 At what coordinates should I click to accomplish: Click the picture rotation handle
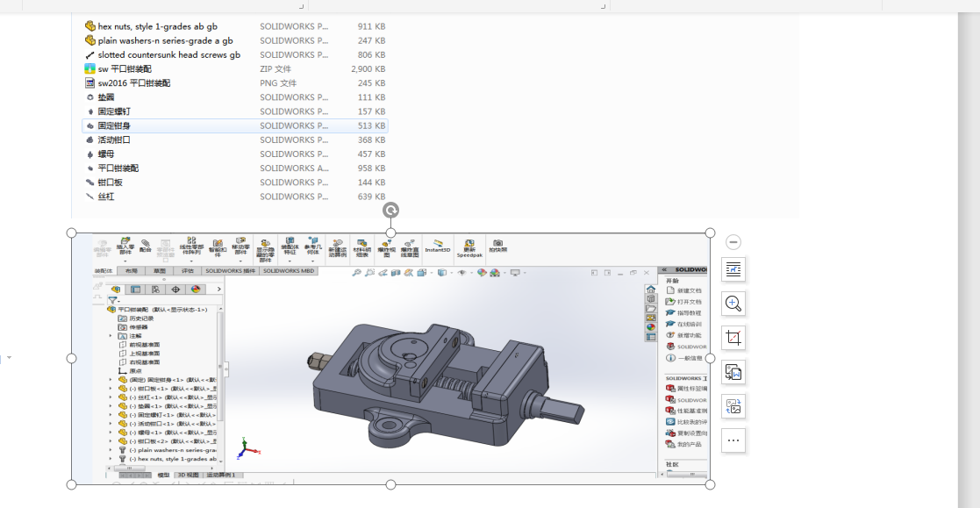(x=391, y=211)
